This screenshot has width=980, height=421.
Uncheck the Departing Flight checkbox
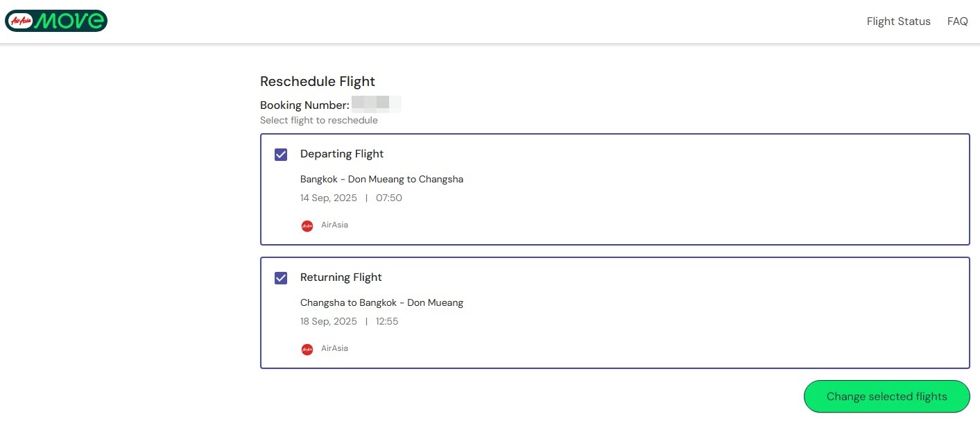pyautogui.click(x=281, y=155)
